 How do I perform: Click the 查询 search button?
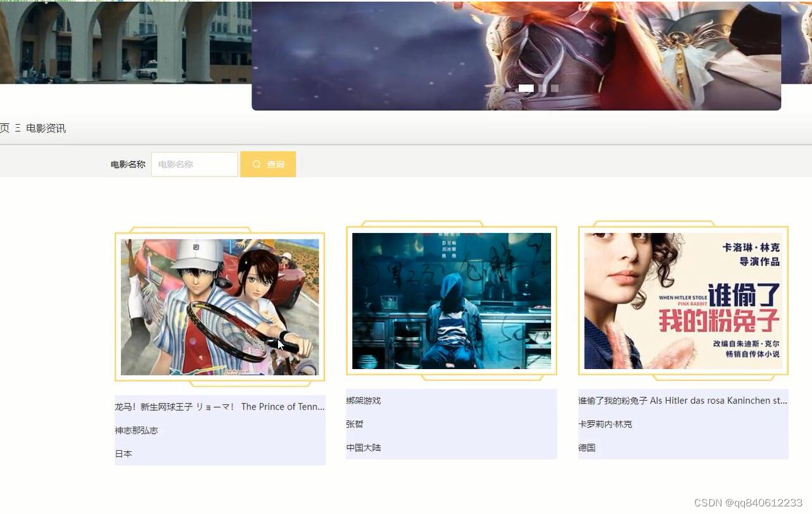[268, 165]
